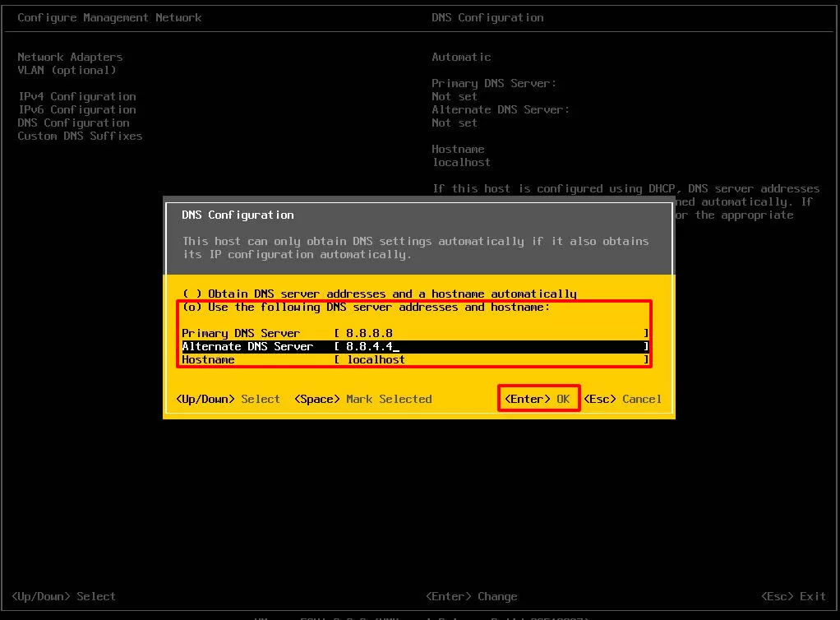Click Esc Exit at the bottom right
The width and height of the screenshot is (840, 620).
coord(793,596)
